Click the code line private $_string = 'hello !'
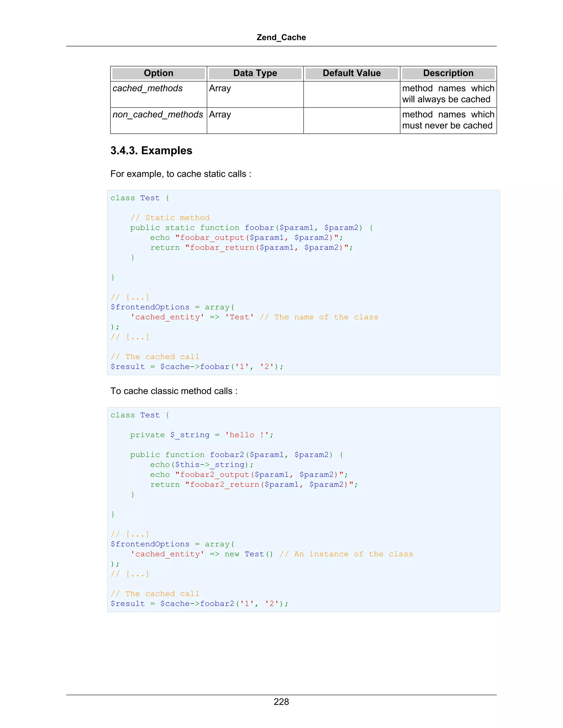 click(202, 435)
